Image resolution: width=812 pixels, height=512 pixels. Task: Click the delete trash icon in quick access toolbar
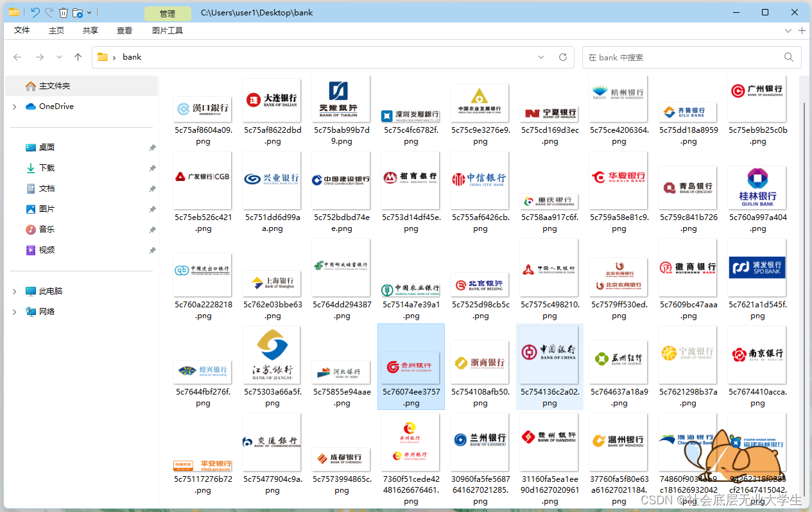pyautogui.click(x=63, y=12)
